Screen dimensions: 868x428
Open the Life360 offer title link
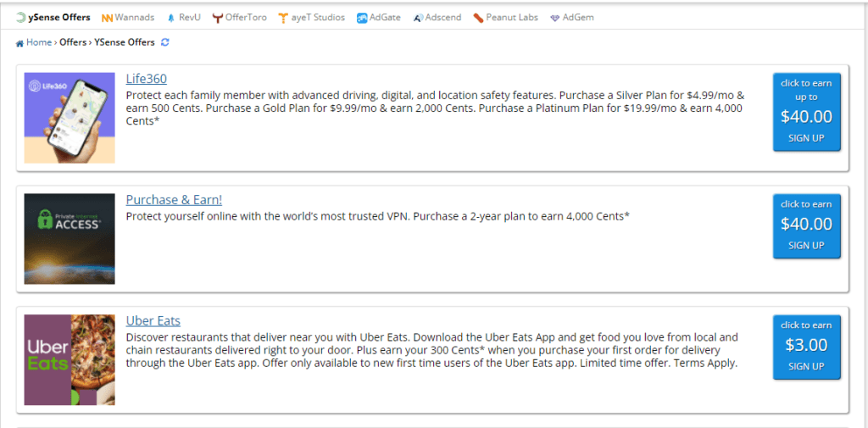pyautogui.click(x=146, y=79)
